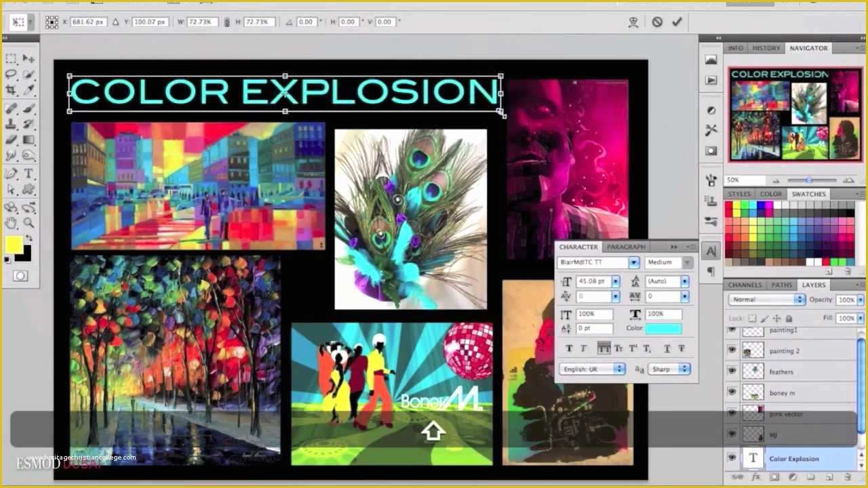The width and height of the screenshot is (868, 488).
Task: Switch to the Color tab
Action: coord(770,194)
